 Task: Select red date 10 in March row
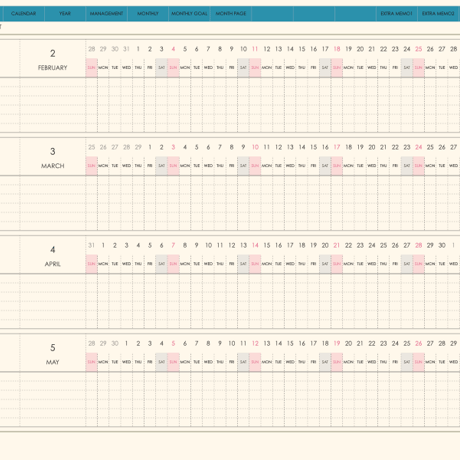(x=255, y=147)
